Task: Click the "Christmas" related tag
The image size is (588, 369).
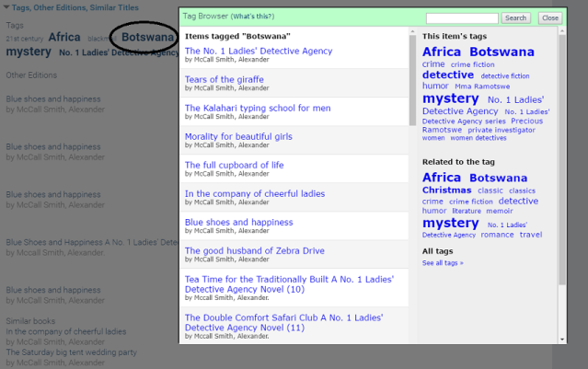Action: point(446,190)
